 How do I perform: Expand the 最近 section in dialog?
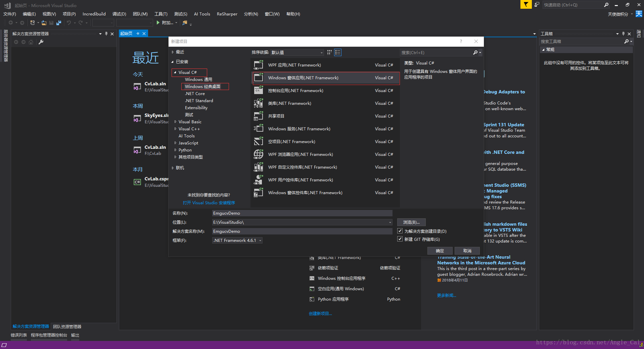point(173,52)
